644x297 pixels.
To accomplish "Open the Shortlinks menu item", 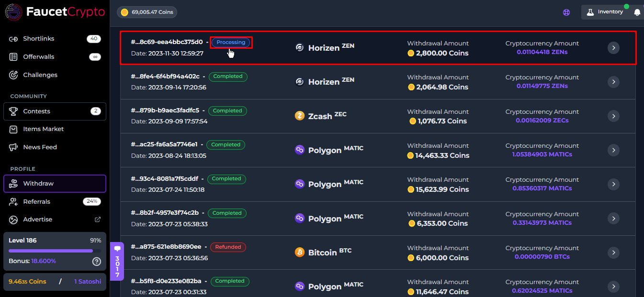I will (55, 39).
